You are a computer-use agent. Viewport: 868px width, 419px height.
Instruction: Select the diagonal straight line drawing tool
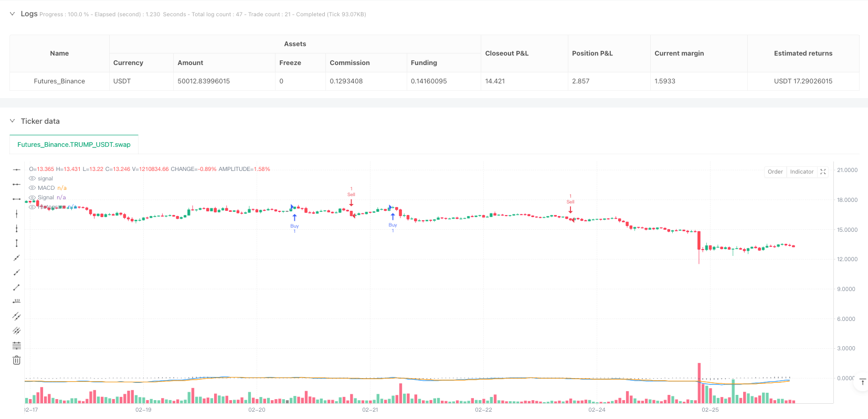tap(17, 257)
